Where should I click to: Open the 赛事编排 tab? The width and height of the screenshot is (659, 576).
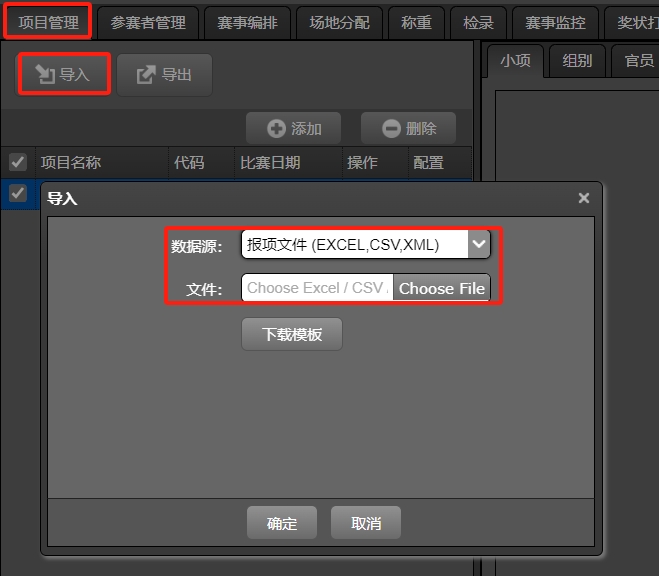[x=247, y=23]
